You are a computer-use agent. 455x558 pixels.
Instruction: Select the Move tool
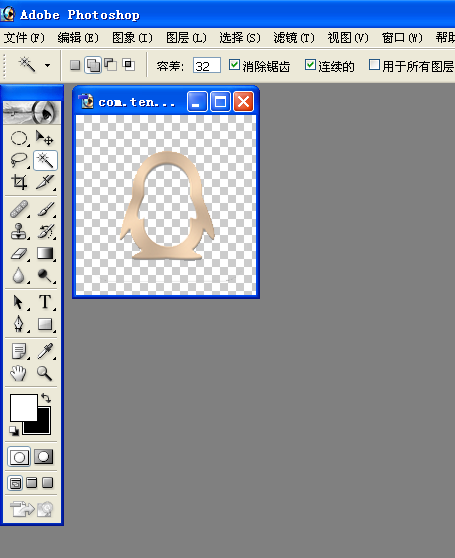point(45,138)
